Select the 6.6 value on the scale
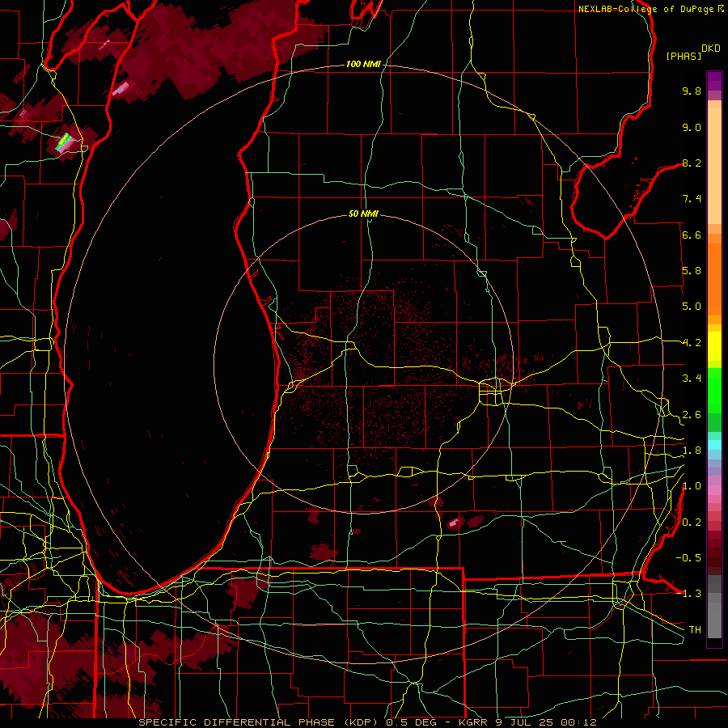The width and height of the screenshot is (728, 728). click(692, 235)
